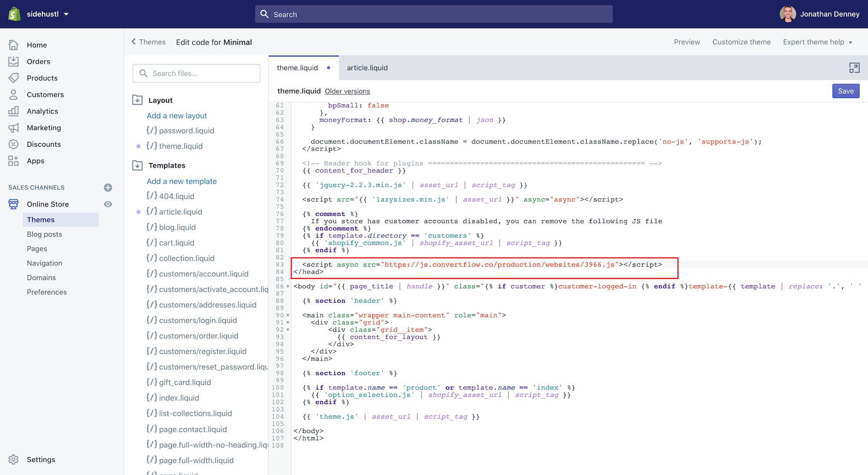Add a sales channel plus icon
Screen dimensions: 868x475
coord(108,188)
